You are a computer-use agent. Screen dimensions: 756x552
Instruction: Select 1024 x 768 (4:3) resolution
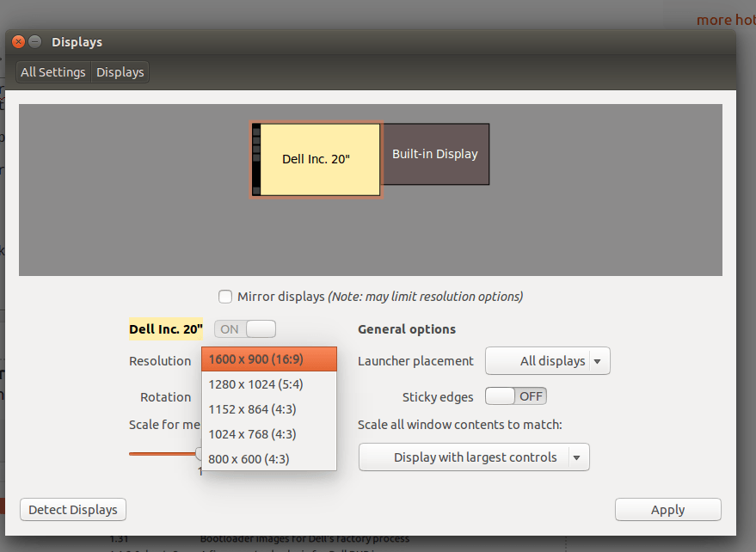pyautogui.click(x=268, y=434)
